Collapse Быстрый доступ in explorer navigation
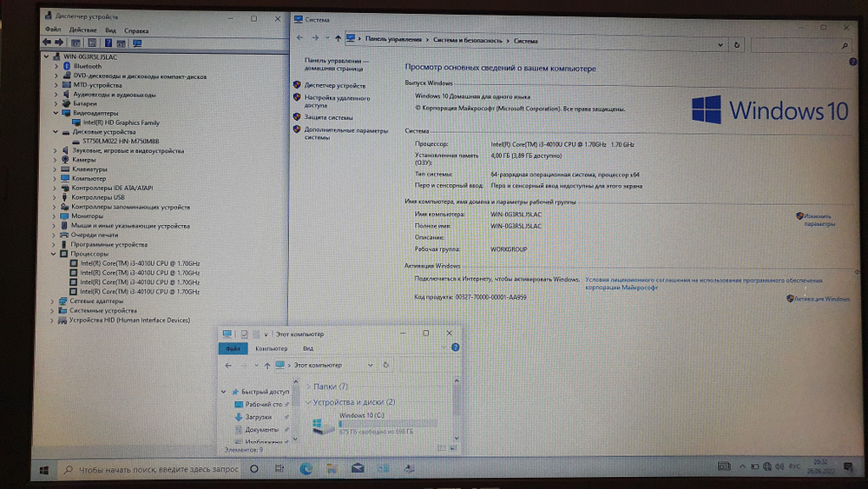This screenshot has height=489, width=868. click(x=224, y=392)
